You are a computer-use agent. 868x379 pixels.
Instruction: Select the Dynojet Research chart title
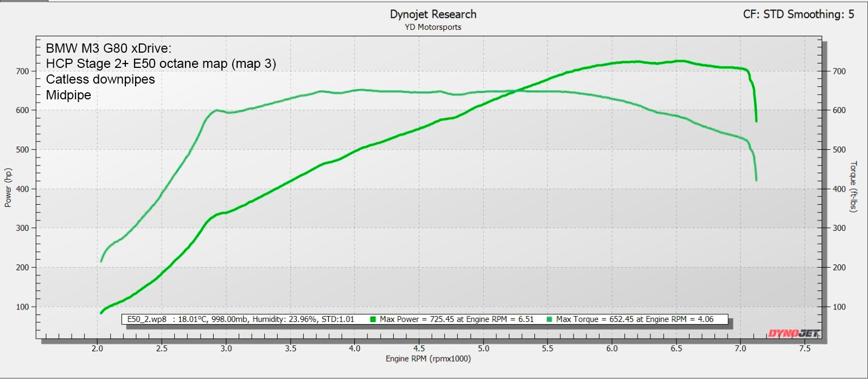(433, 15)
